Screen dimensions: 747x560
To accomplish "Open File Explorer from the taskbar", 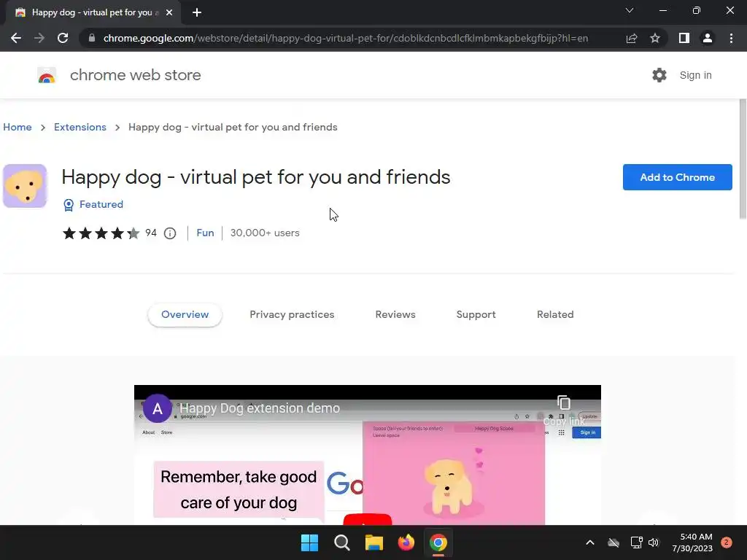I will [374, 542].
